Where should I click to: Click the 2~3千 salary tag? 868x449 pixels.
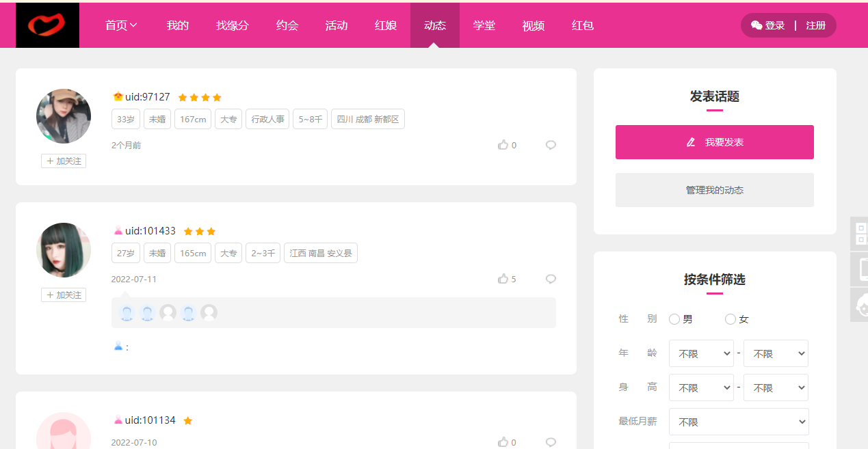click(x=263, y=253)
